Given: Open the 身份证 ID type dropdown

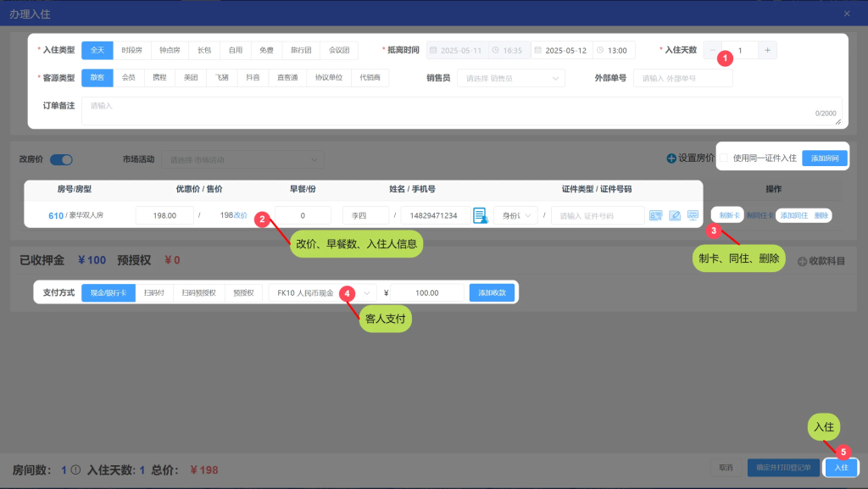Looking at the screenshot, I should (x=515, y=215).
